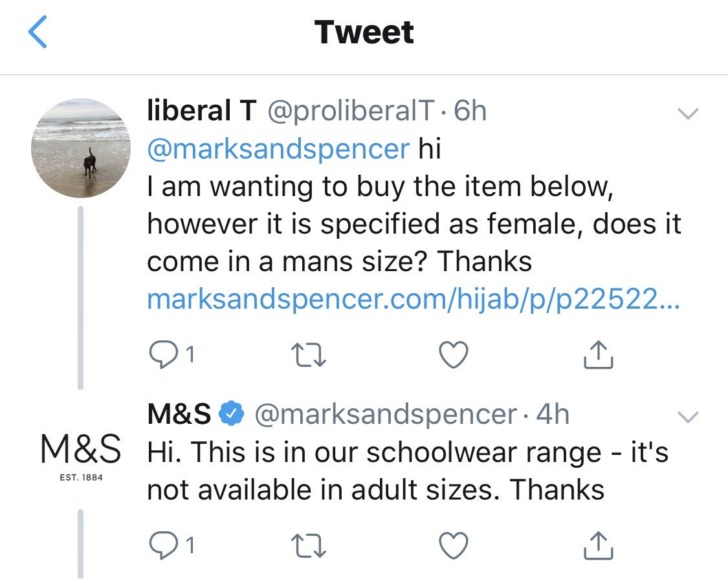Open options chevron on M&S tweet

pos(687,417)
